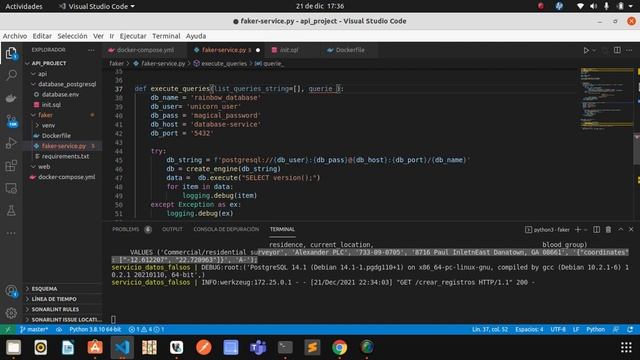Switch to docker-compose.yml editor tab
This screenshot has width=640, height=360.
[145, 50]
